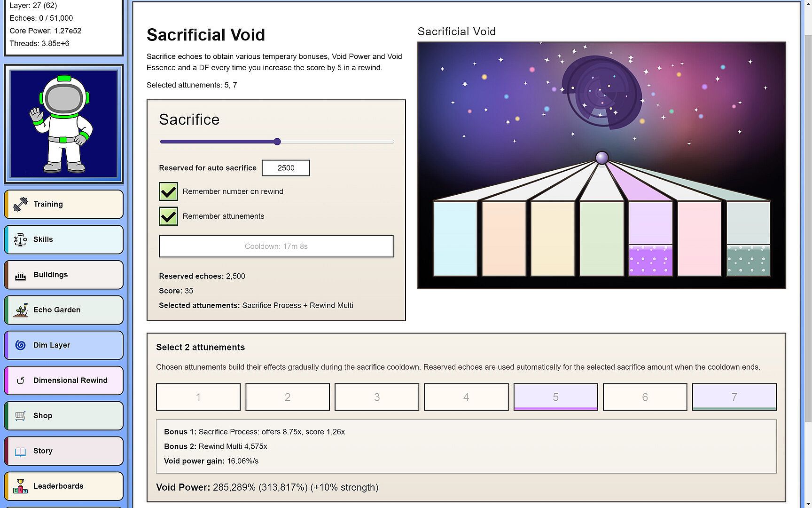Click the green void column

601,238
